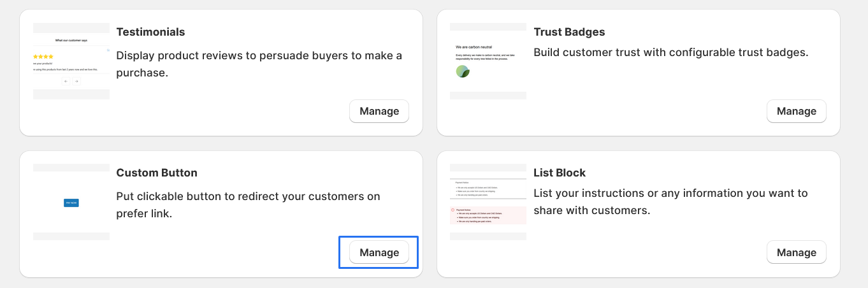
Task: Click the previous arrow in Testimonials preview
Action: (x=66, y=82)
